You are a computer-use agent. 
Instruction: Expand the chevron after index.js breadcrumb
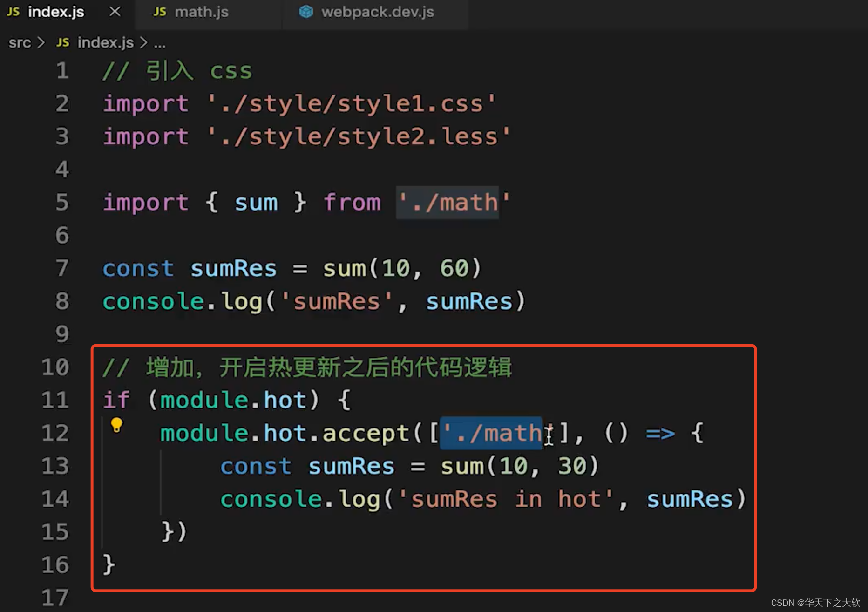click(x=144, y=43)
